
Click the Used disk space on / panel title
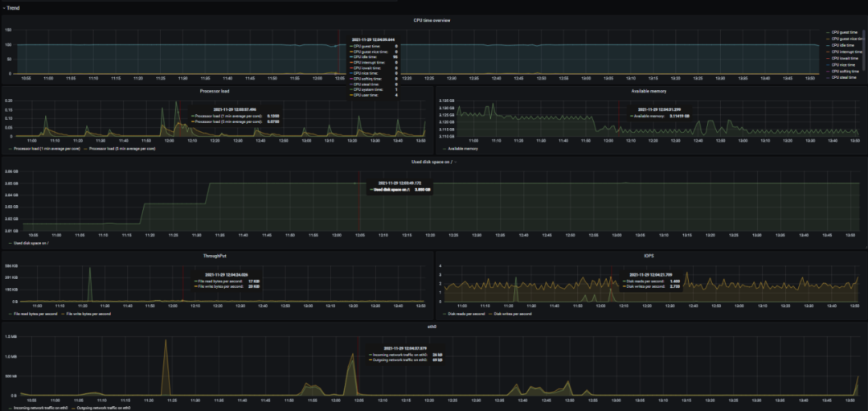pyautogui.click(x=433, y=162)
